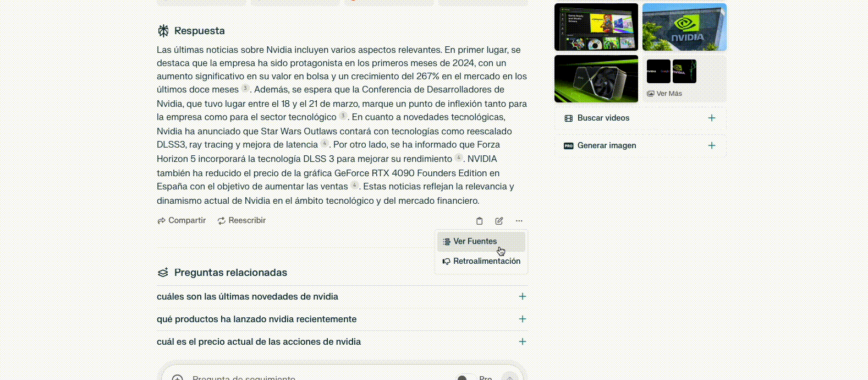Click the Respuesta heading icon
Screen dimensions: 868x380
[163, 31]
